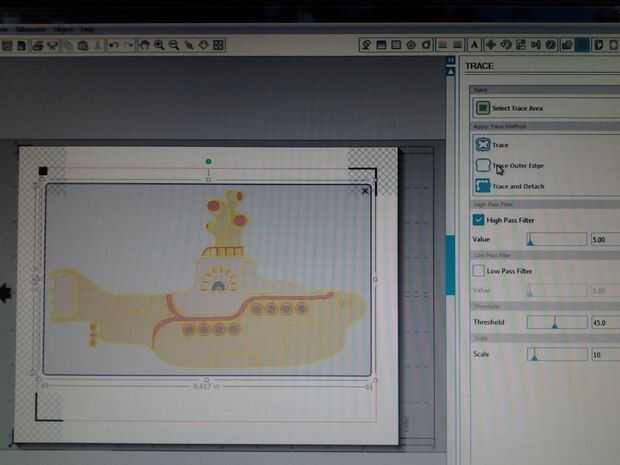Click the Threshold field showing 45.0
The image size is (620, 465).
tap(605, 323)
